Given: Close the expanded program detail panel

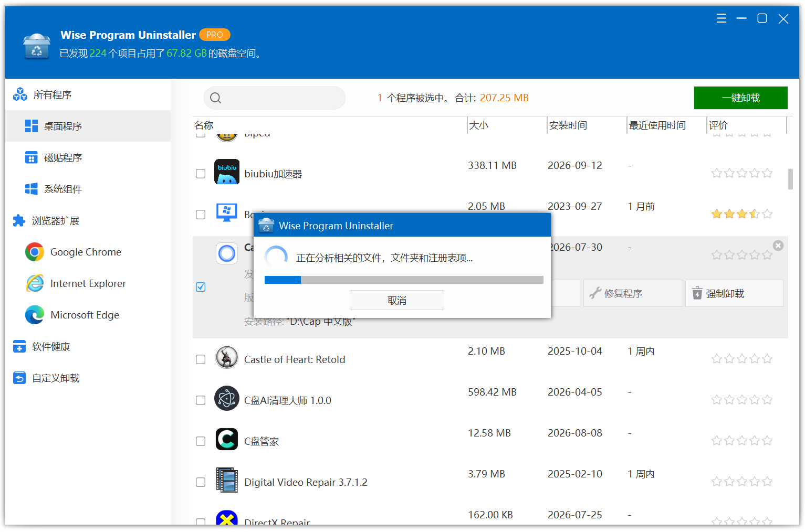Looking at the screenshot, I should 778,246.
